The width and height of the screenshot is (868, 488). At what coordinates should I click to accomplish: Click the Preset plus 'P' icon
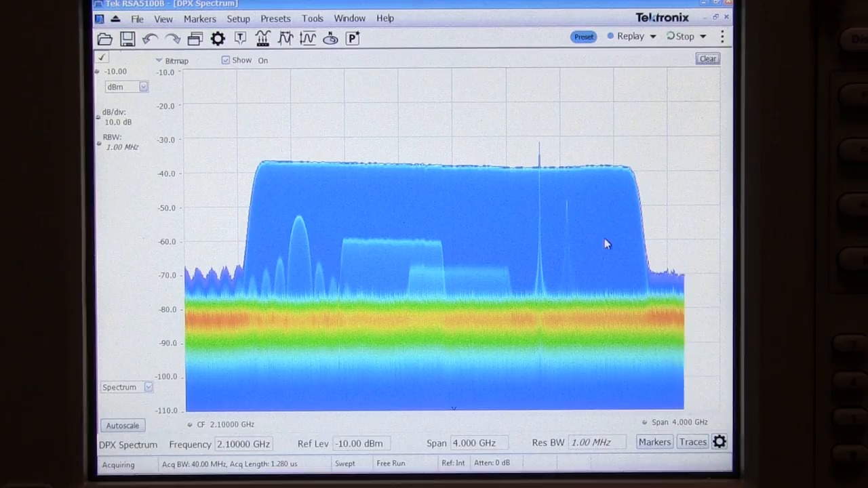(353, 39)
